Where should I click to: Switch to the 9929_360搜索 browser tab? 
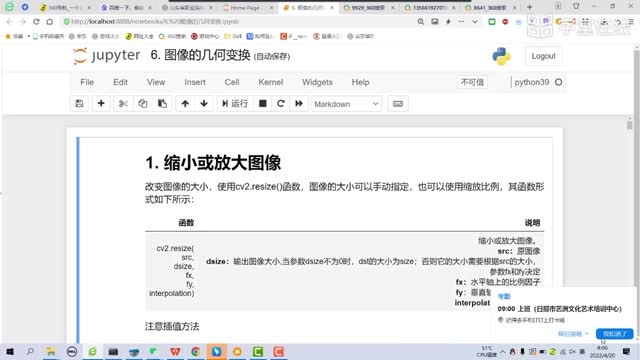point(369,8)
